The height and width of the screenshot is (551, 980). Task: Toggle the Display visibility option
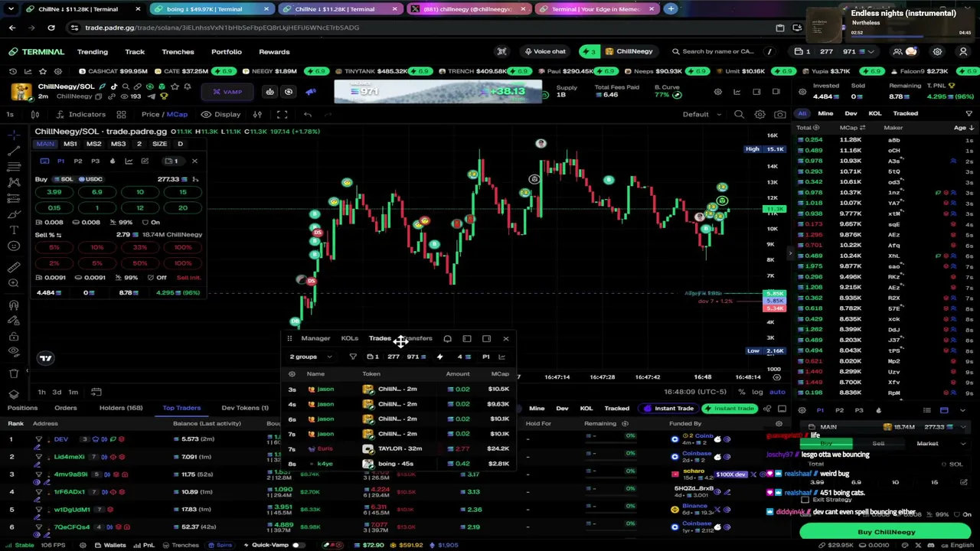[221, 114]
